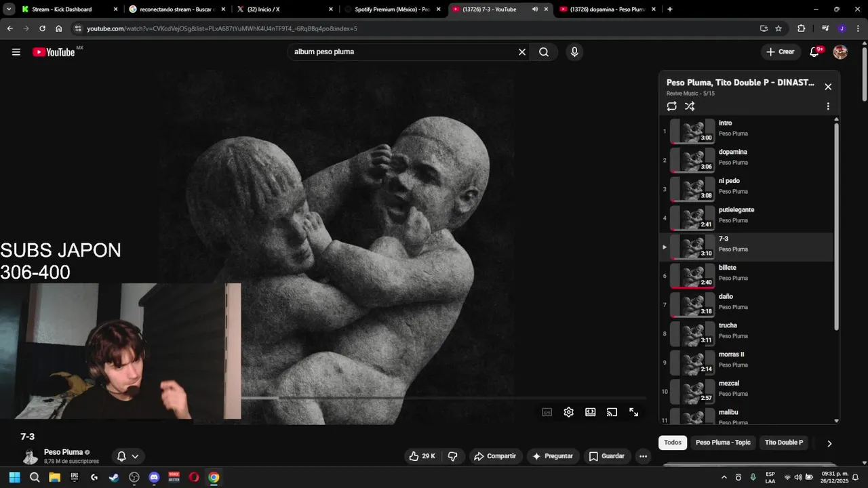Toggle playlist loop
The width and height of the screenshot is (868, 488).
click(672, 106)
